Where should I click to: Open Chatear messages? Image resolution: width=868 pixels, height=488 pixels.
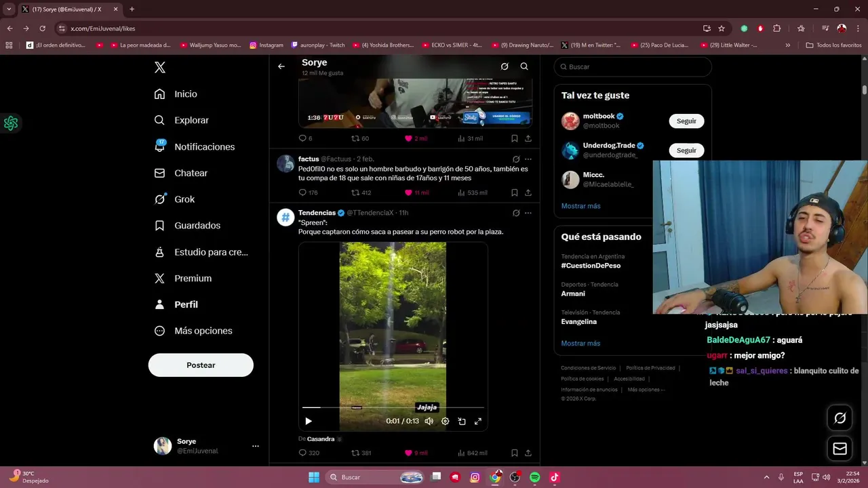pos(180,173)
